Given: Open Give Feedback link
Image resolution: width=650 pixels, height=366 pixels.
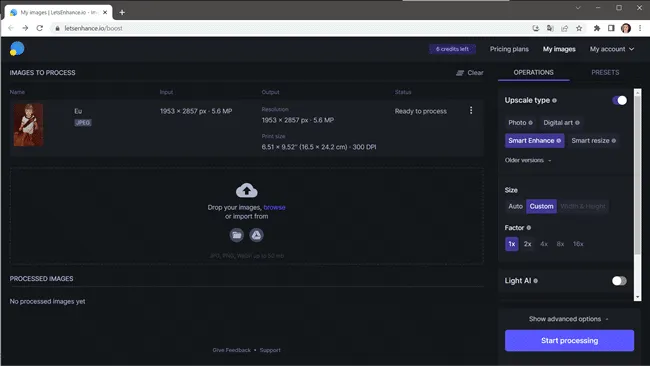Looking at the screenshot, I should [x=231, y=350].
